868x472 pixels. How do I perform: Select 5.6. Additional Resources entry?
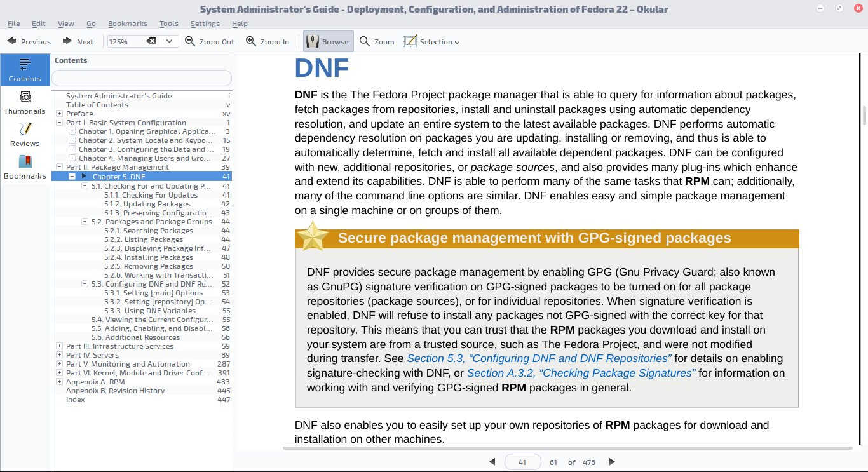(135, 337)
